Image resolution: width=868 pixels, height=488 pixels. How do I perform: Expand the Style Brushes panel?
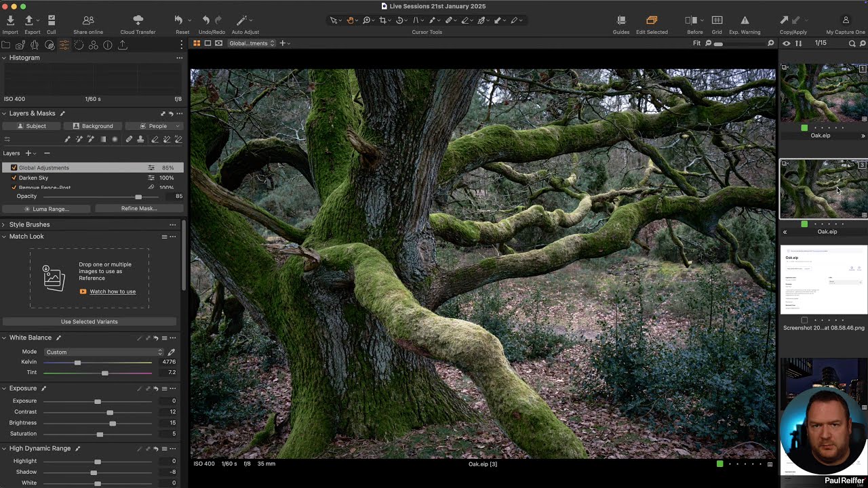[x=4, y=224]
